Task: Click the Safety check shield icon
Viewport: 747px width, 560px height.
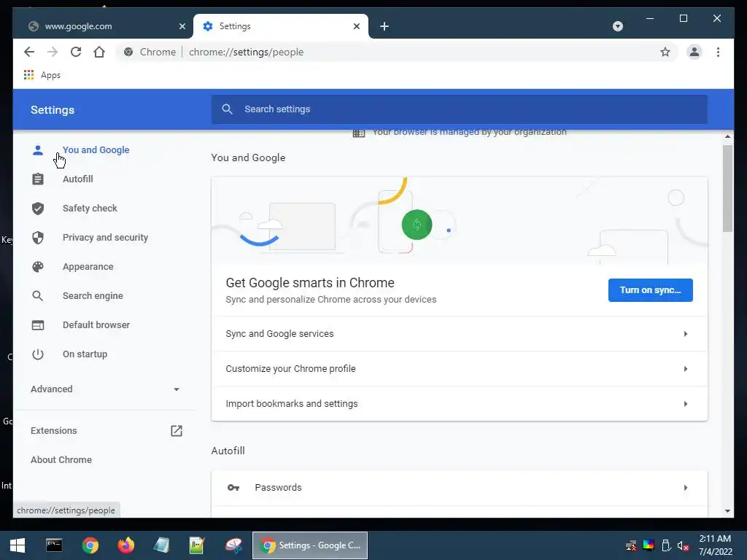Action: pos(38,208)
